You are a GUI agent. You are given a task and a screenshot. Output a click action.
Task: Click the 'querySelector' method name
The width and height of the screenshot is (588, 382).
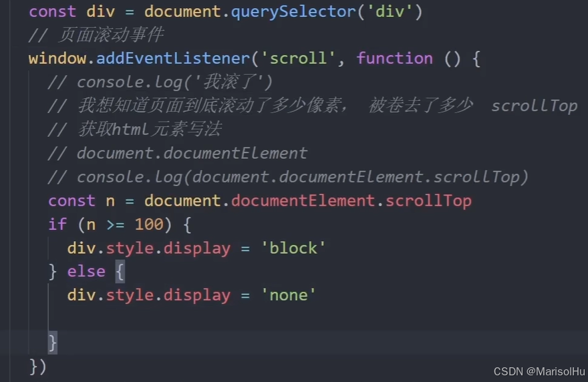(293, 11)
